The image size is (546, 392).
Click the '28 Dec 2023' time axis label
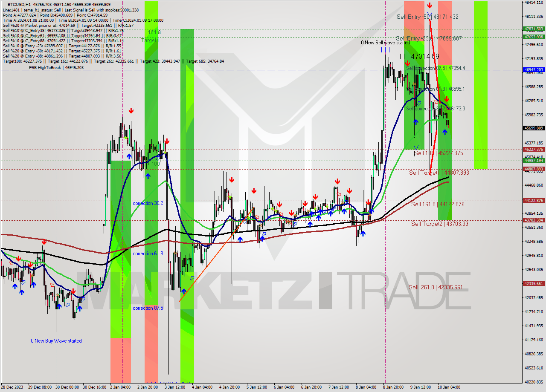coord(12,387)
